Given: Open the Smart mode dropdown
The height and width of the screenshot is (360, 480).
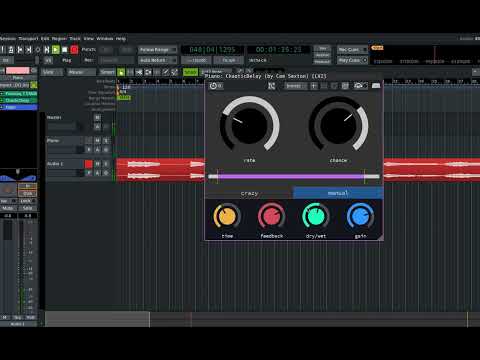Looking at the screenshot, I should point(107,72).
